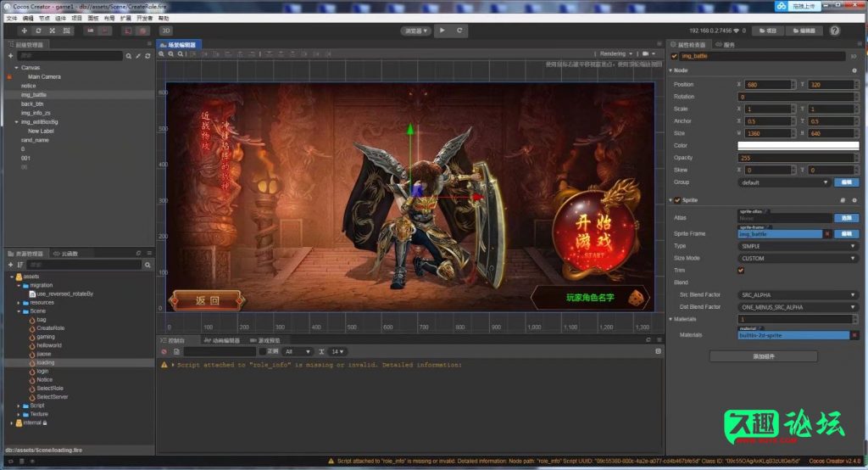Select the SelectServer scene file
Screen dimensions: 868x470
(x=52, y=397)
